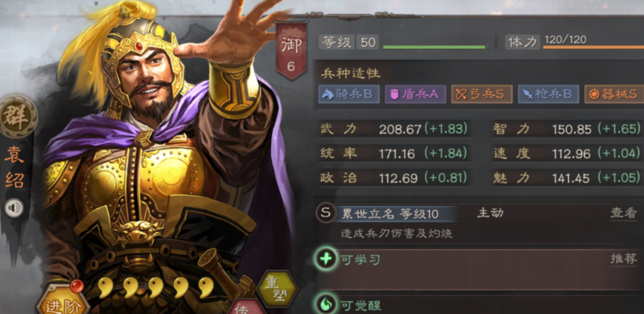644x314 pixels.
Task: Select the 弓兵S troop aptitude tag
Action: (x=482, y=95)
